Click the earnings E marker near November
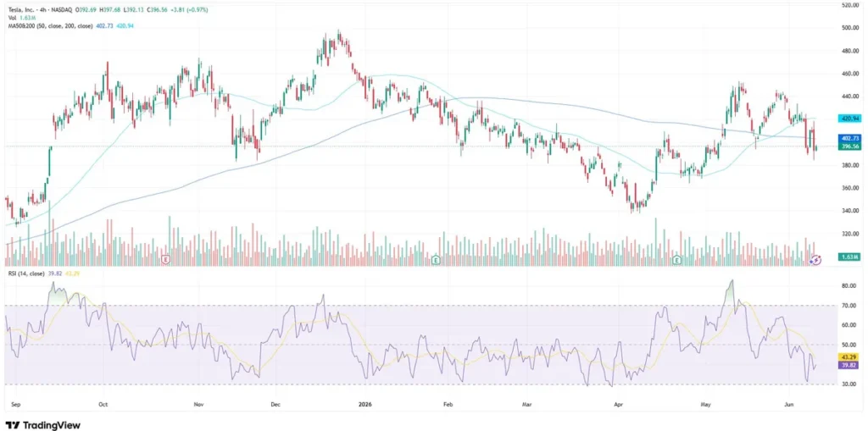Screen dimensions: 868x431 click(165, 259)
